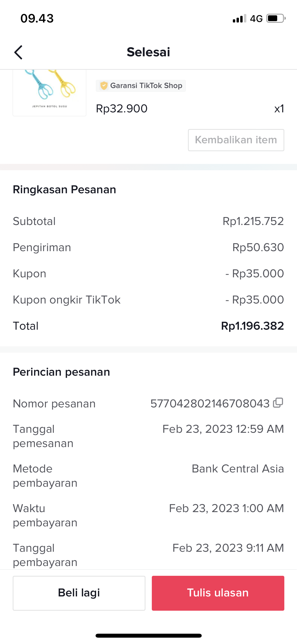Tap the red Tulis ulasan button
The image size is (297, 644).
tap(218, 593)
